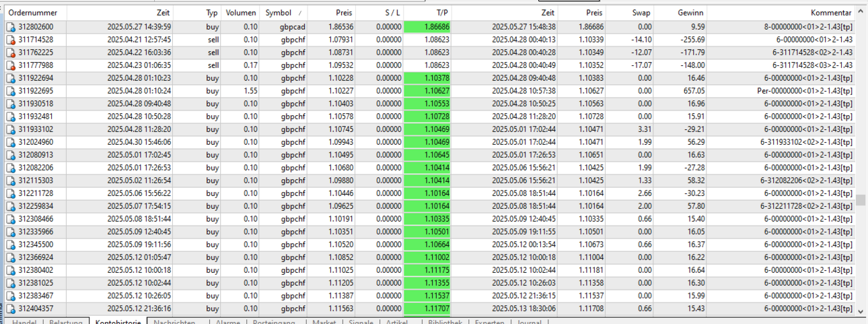Select the volume cell showing 1.55
The height and width of the screenshot is (324, 868).
(250, 92)
